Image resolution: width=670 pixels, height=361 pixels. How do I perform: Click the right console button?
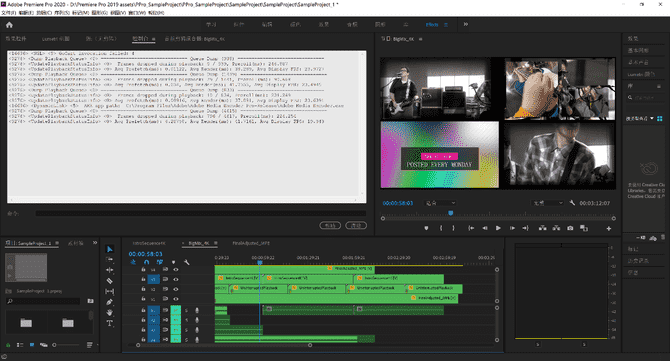356,225
